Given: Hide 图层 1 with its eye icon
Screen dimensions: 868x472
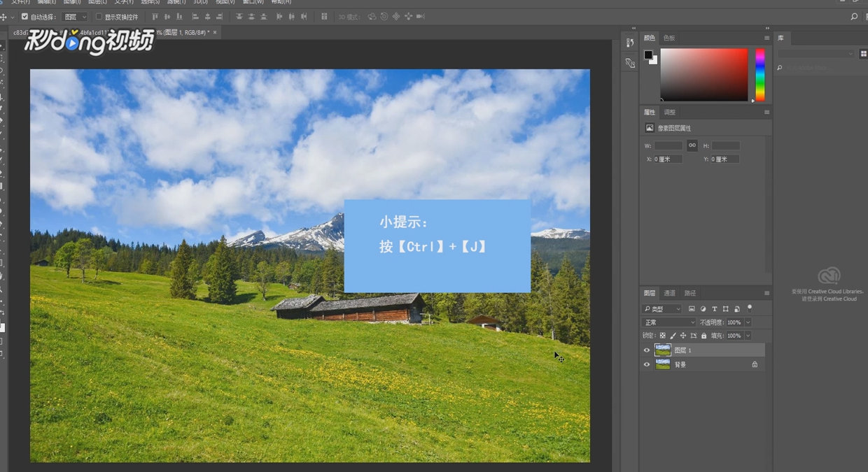Looking at the screenshot, I should (x=647, y=350).
